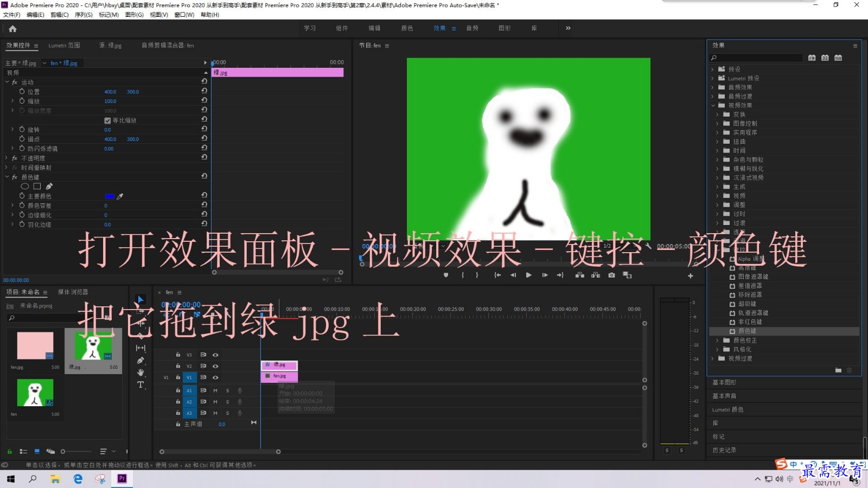868x488 pixels.
Task: Play the sequence in Program monitor
Action: coord(529,275)
